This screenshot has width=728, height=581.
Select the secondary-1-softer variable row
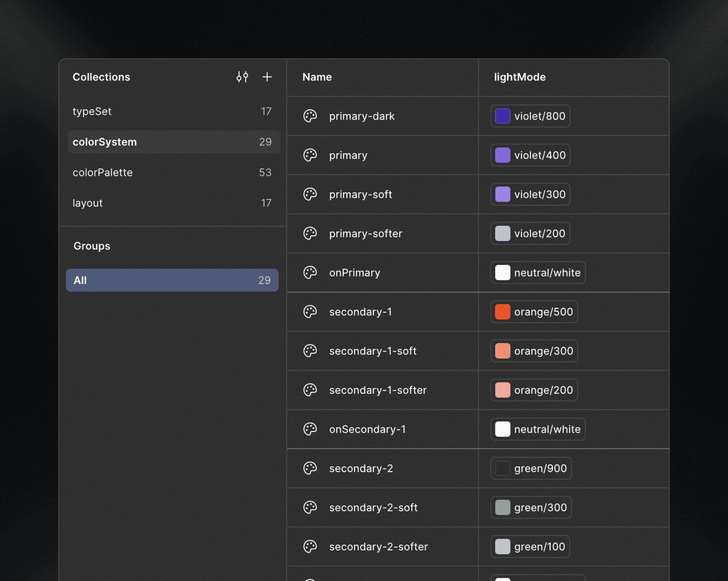tap(378, 390)
